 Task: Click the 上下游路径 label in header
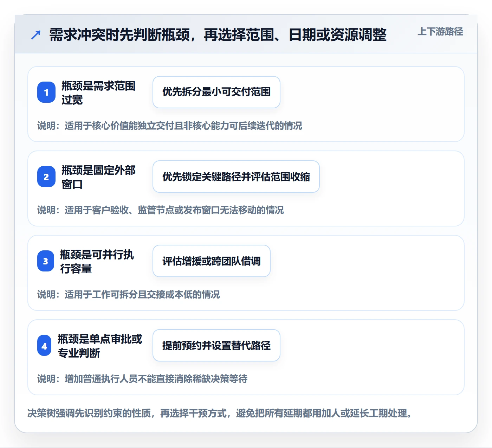pyautogui.click(x=440, y=32)
